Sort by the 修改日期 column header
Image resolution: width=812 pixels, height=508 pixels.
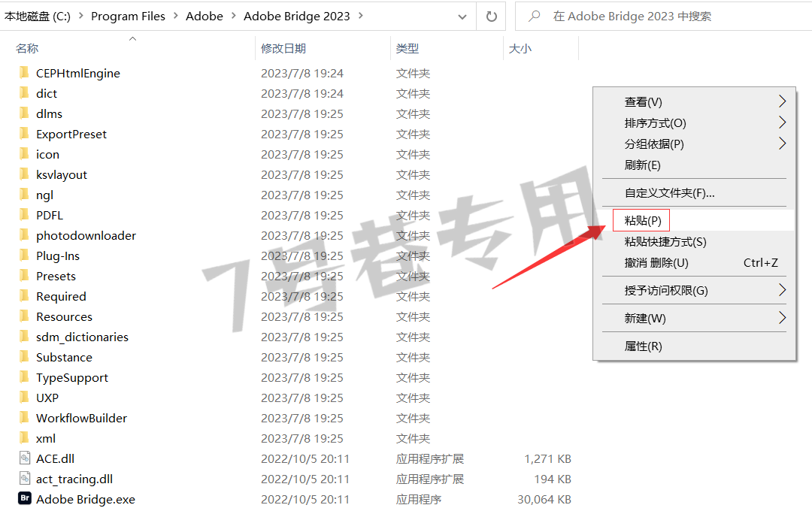pyautogui.click(x=283, y=48)
